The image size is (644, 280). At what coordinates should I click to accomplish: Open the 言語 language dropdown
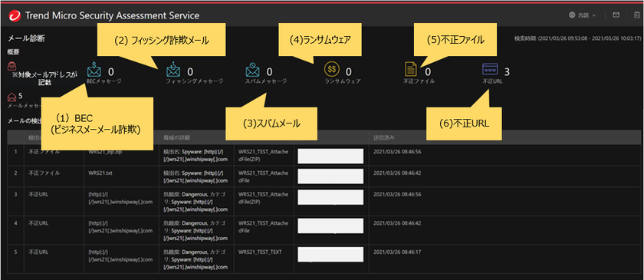(x=583, y=15)
